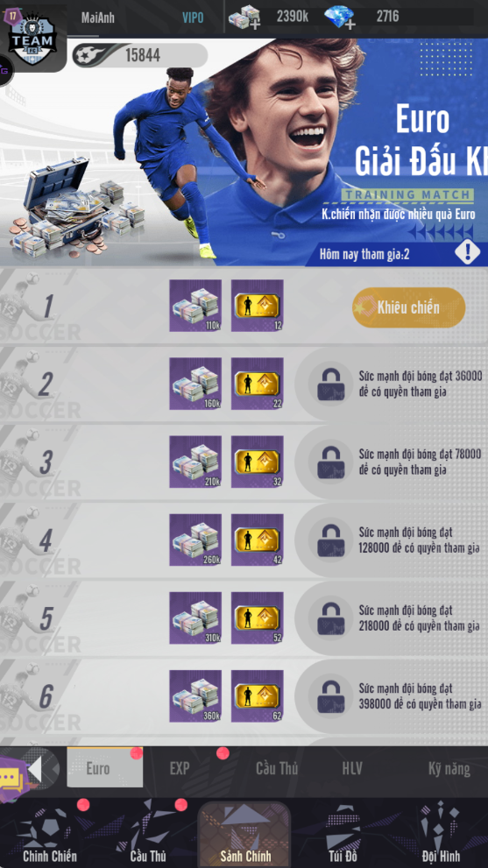Viewport: 488px width, 868px height.
Task: Switch to the HLV tab
Action: click(351, 768)
